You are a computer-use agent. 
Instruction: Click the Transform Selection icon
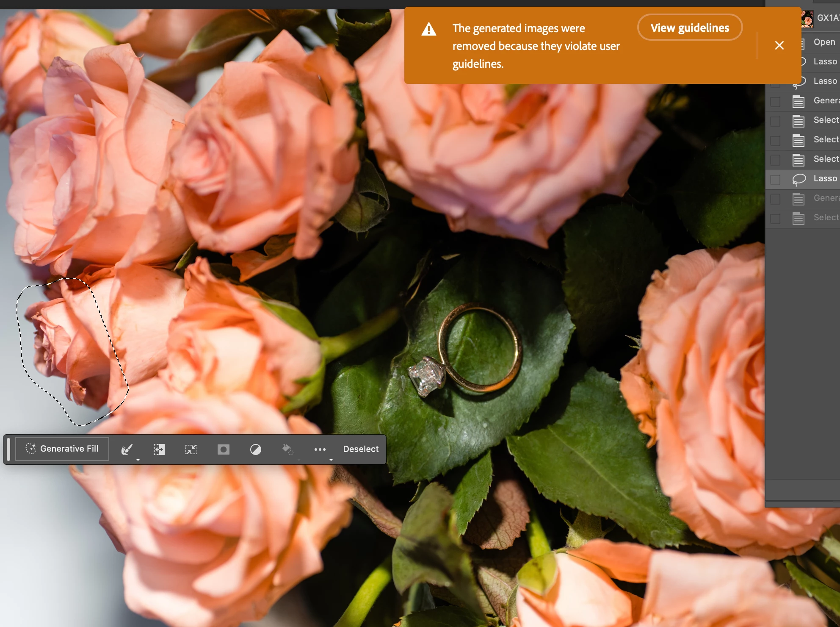tap(191, 449)
